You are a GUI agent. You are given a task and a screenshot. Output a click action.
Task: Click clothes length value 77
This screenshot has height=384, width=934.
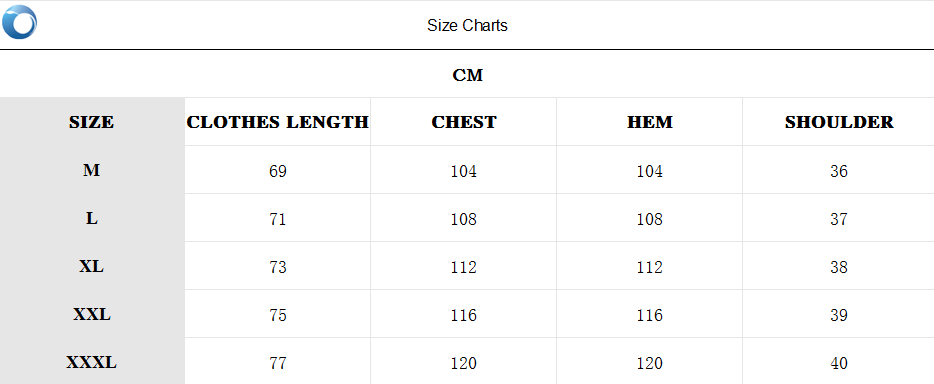coord(278,363)
